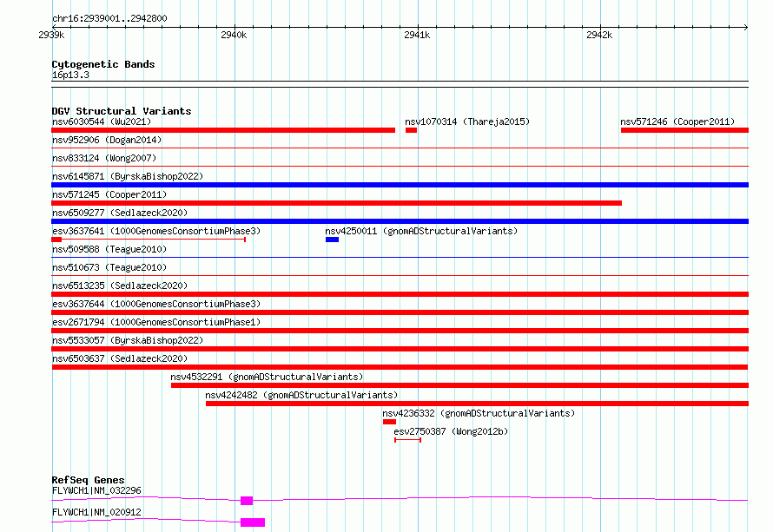Select the esv3637641 red glyph

149,240
